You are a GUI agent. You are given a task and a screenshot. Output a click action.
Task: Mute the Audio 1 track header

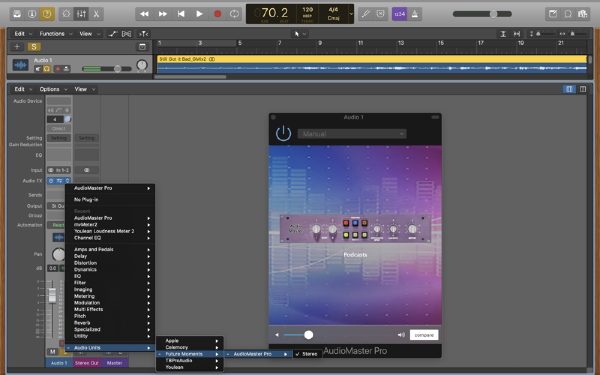point(38,69)
